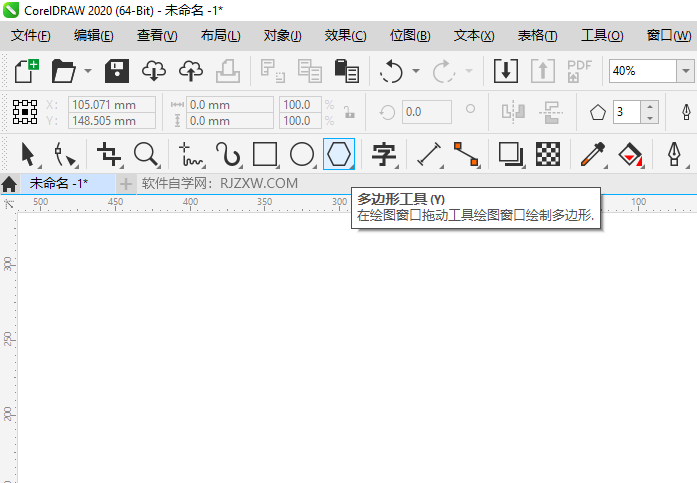Click the cloud upload icon
Viewport: 697px width, 483px height.
(x=191, y=71)
